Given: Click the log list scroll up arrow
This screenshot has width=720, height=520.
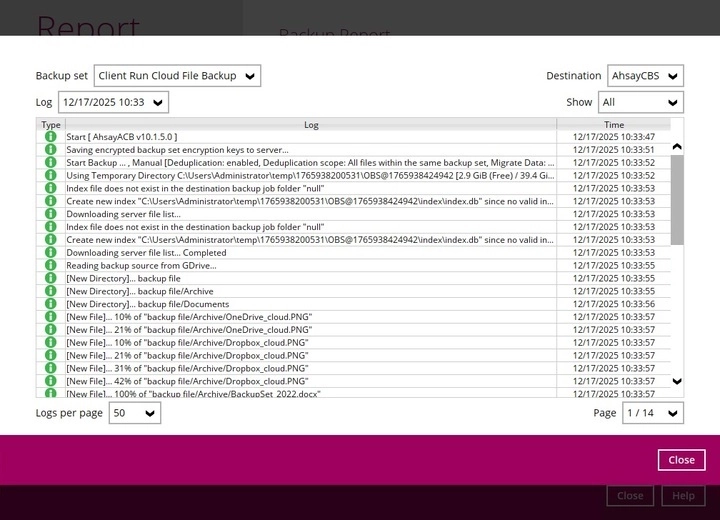Looking at the screenshot, I should 677,147.
